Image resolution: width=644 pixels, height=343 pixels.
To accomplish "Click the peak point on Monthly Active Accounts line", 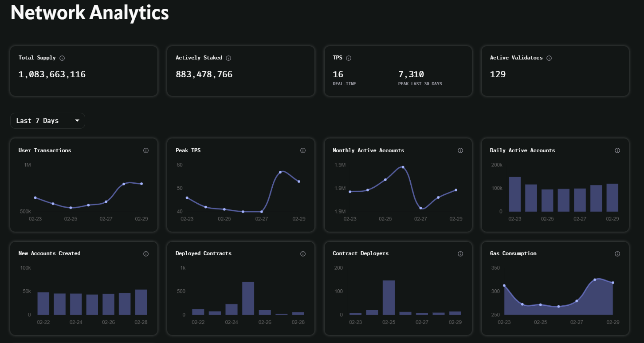I will point(403,167).
